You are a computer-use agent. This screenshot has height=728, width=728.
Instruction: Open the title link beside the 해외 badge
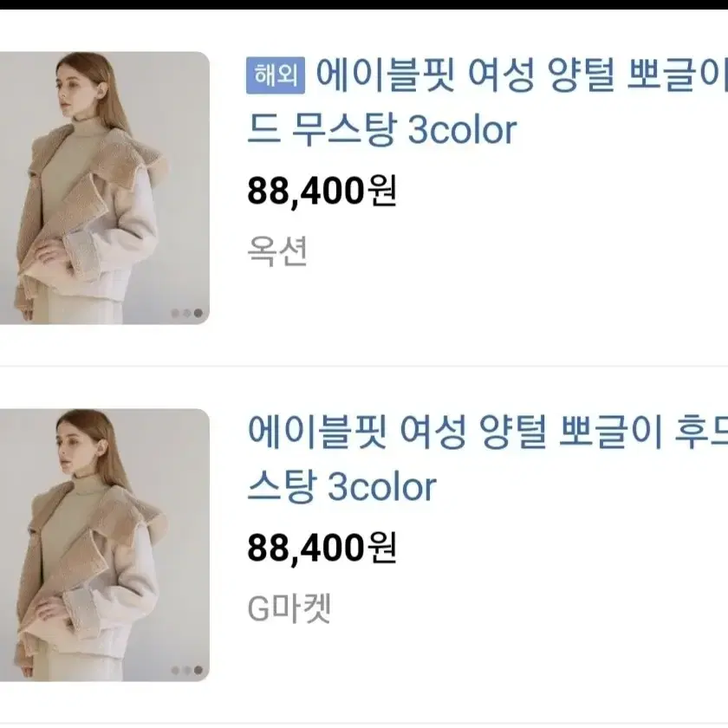(522, 75)
